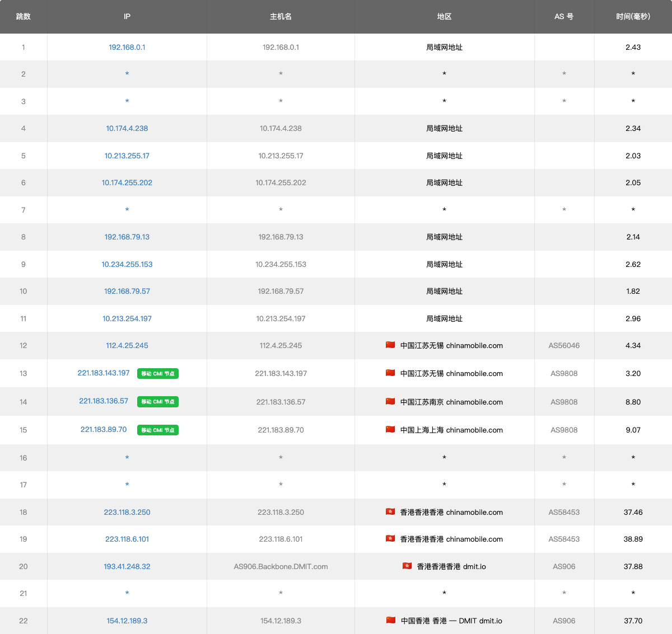The width and height of the screenshot is (672, 634).
Task: Select region text 中国香港 香港 — DMIT dmit.io
Action: point(451,621)
